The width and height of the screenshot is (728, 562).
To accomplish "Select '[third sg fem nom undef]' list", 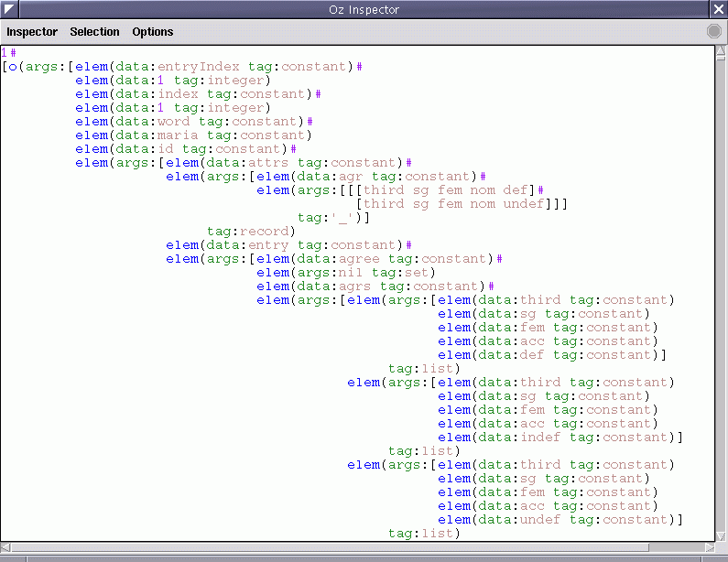I will (x=454, y=204).
